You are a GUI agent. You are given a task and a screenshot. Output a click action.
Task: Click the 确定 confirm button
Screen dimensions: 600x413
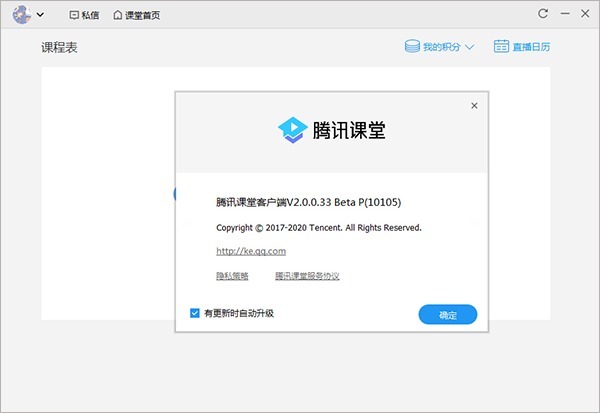(448, 315)
